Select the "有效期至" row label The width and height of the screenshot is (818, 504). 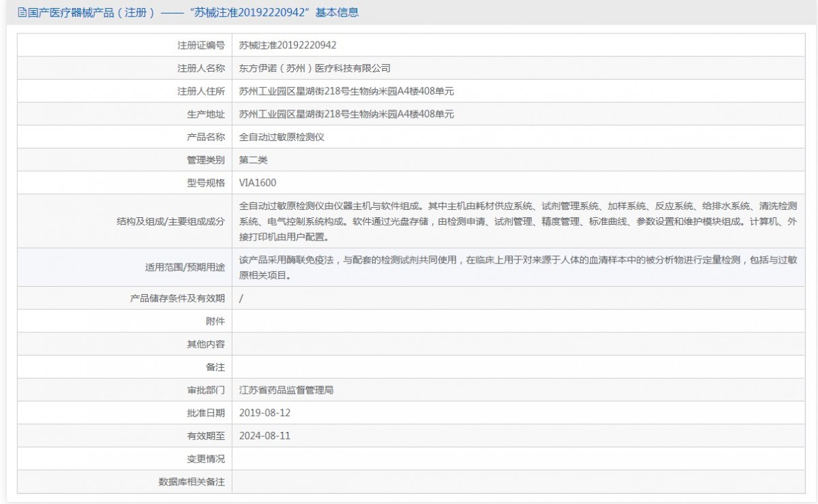(x=206, y=436)
